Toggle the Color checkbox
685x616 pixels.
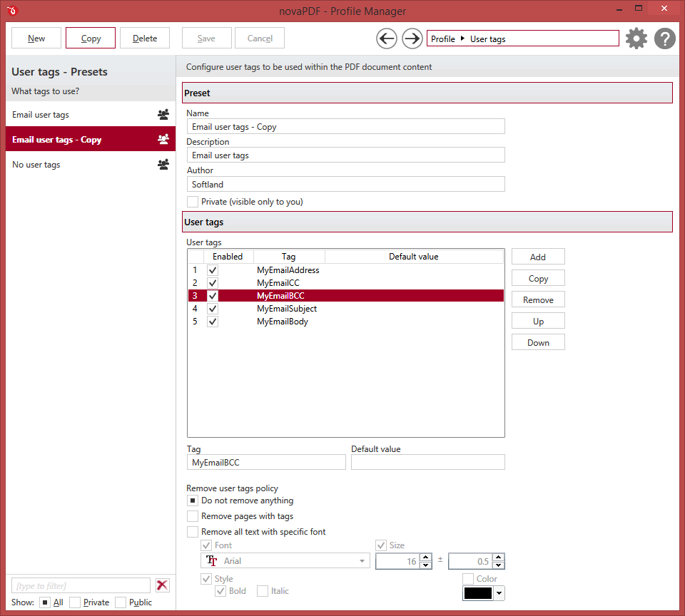tap(468, 579)
